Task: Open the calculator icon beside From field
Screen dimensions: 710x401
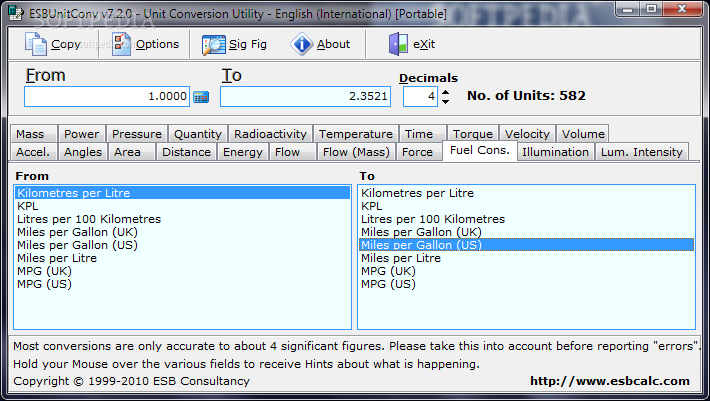Action: point(201,97)
